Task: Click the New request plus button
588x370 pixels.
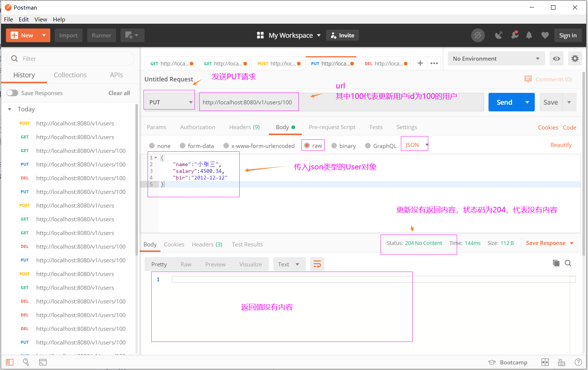Action: (x=22, y=35)
